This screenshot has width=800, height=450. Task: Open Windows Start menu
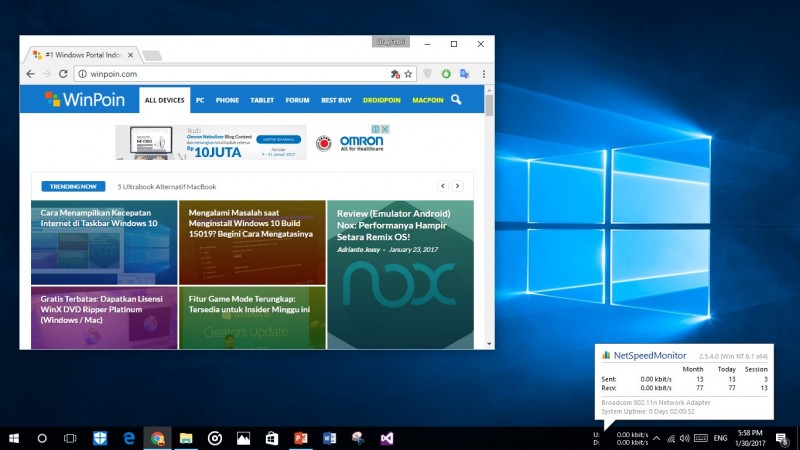pos(14,438)
